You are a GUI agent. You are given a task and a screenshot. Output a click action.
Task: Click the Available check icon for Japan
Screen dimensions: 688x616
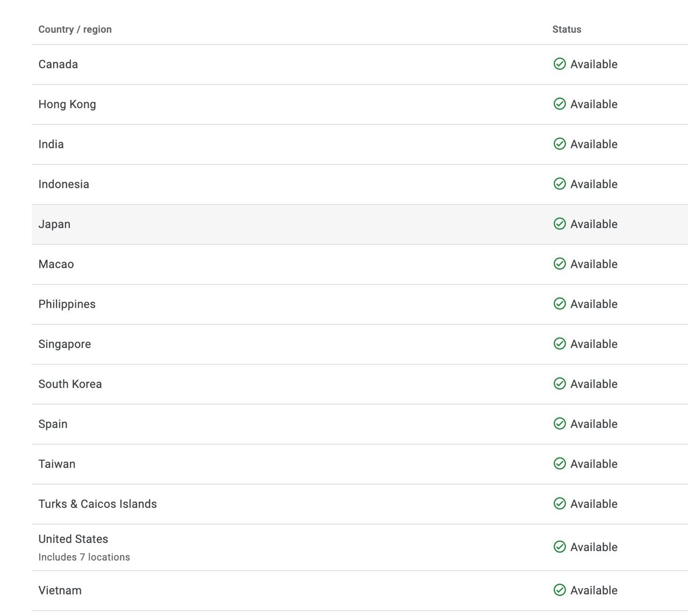(x=560, y=224)
